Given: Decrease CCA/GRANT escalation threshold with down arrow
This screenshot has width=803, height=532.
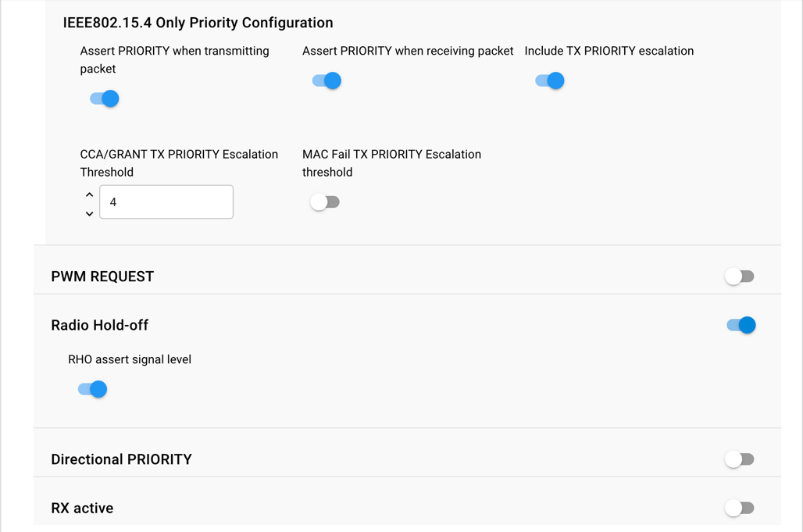Looking at the screenshot, I should tap(89, 213).
